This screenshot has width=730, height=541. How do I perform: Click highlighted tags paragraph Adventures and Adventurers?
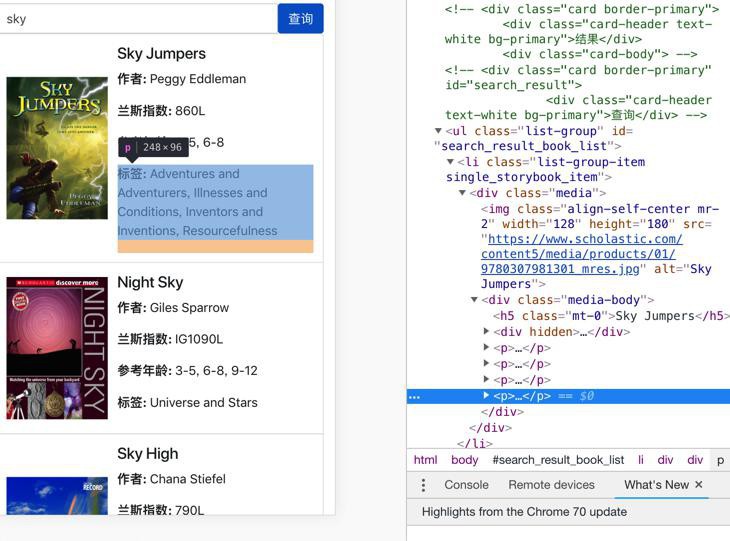click(x=215, y=203)
